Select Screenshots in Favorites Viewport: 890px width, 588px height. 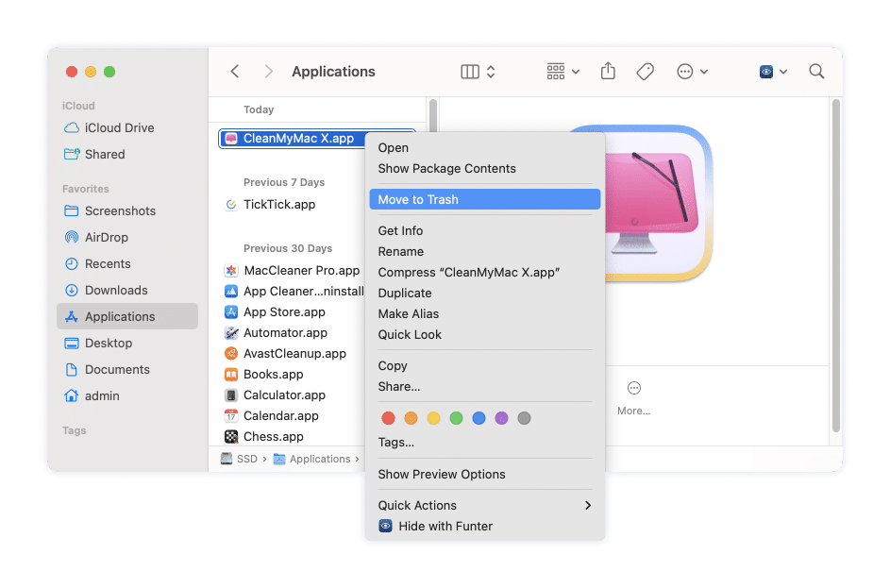point(128,211)
